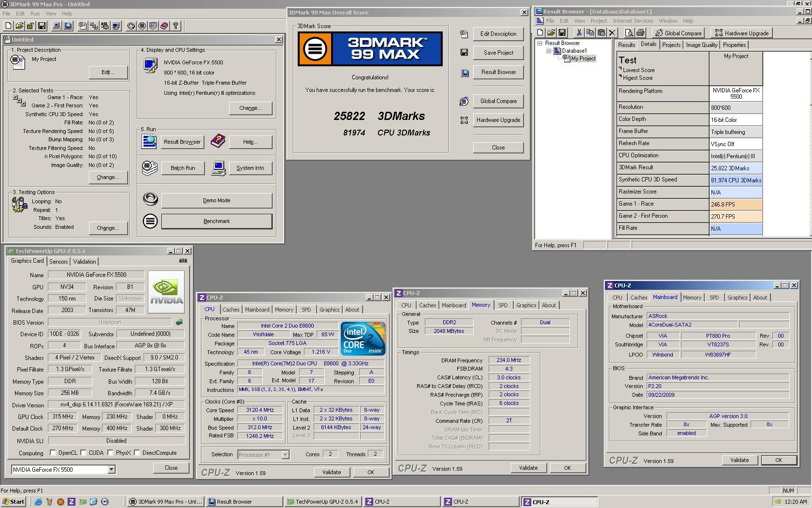The width and height of the screenshot is (812, 508).
Task: Open SPD tab in CPU-Z Memory window
Action: click(503, 305)
